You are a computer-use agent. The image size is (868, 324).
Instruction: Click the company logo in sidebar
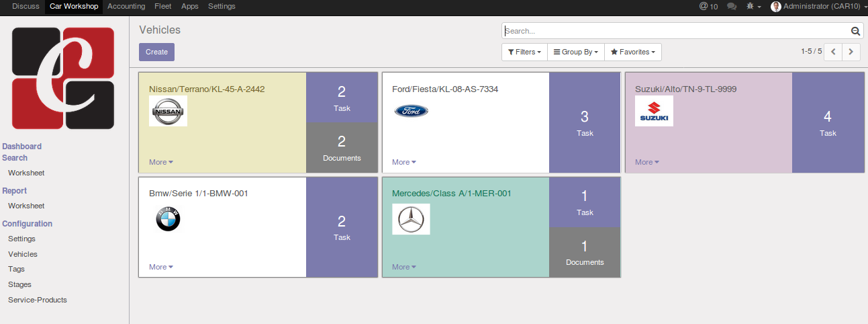click(64, 77)
